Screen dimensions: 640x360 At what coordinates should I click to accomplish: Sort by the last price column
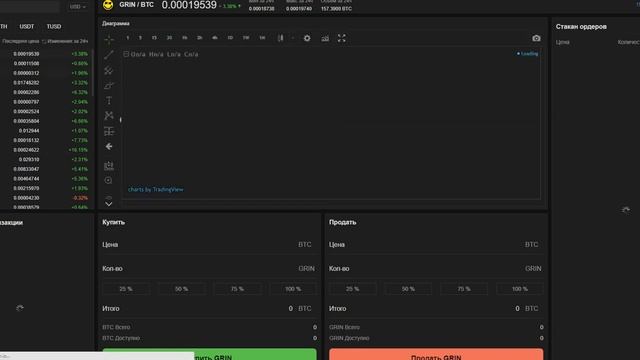[x=20, y=41]
